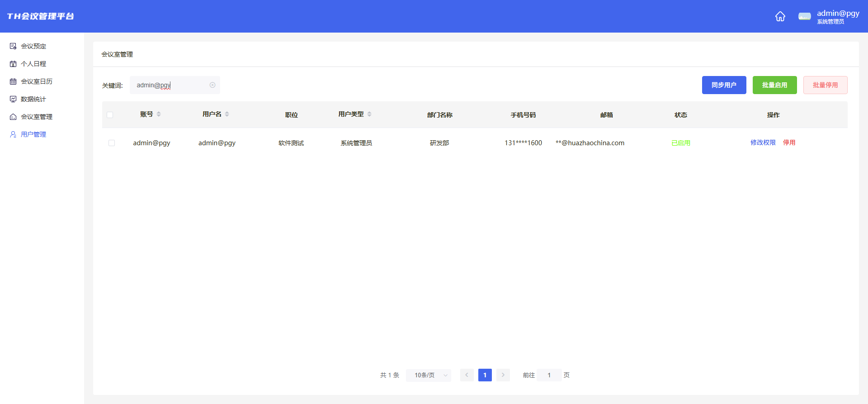Image resolution: width=868 pixels, height=404 pixels.
Task: Sort by 账号 column arrows
Action: click(159, 114)
